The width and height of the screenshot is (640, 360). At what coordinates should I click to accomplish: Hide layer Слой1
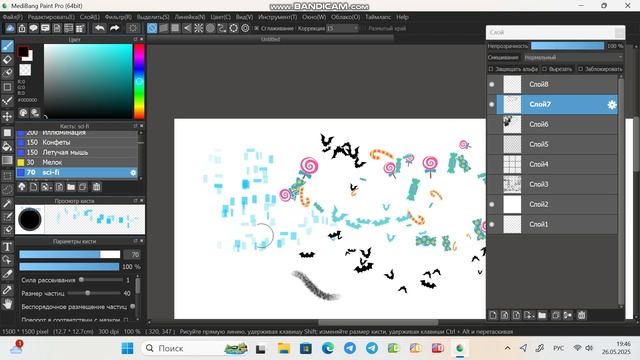[492, 224]
